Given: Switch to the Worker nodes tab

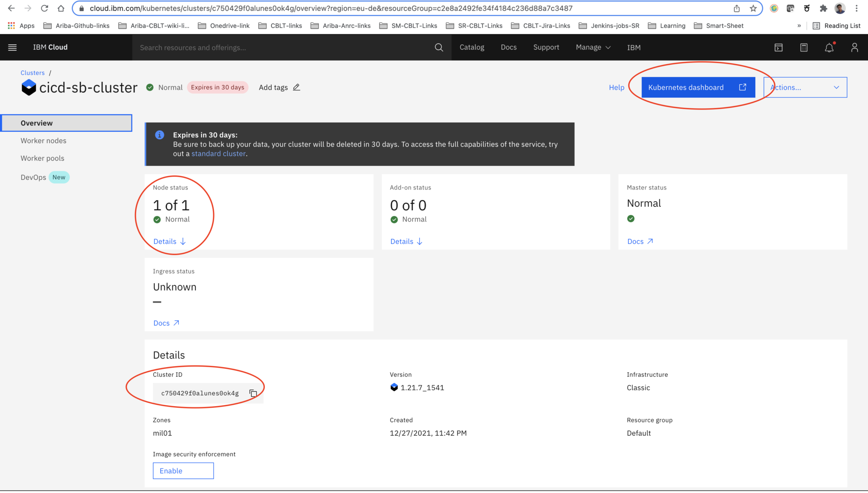Looking at the screenshot, I should click(44, 140).
